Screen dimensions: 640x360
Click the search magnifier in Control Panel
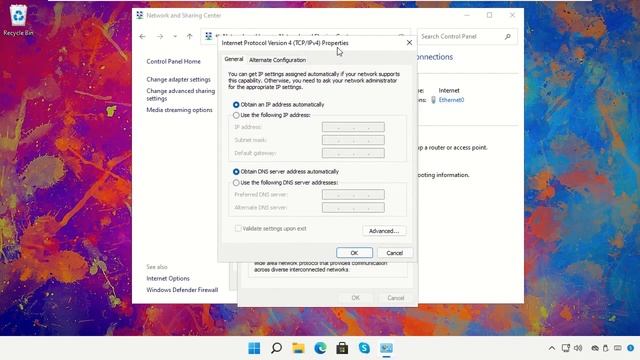508,36
